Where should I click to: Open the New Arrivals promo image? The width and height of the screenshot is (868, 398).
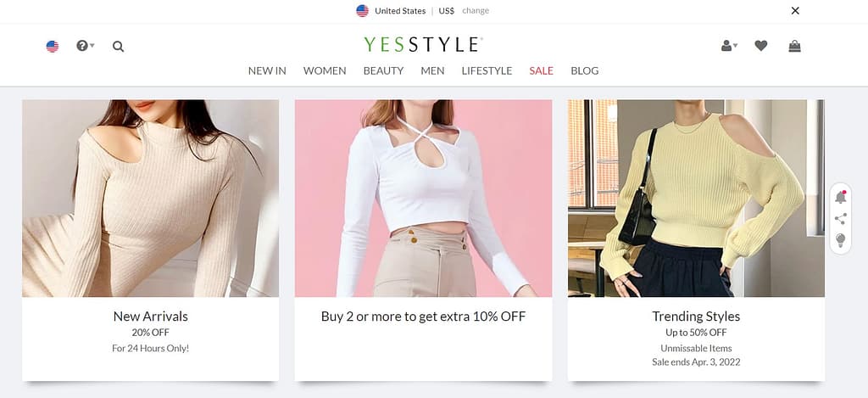coord(150,198)
